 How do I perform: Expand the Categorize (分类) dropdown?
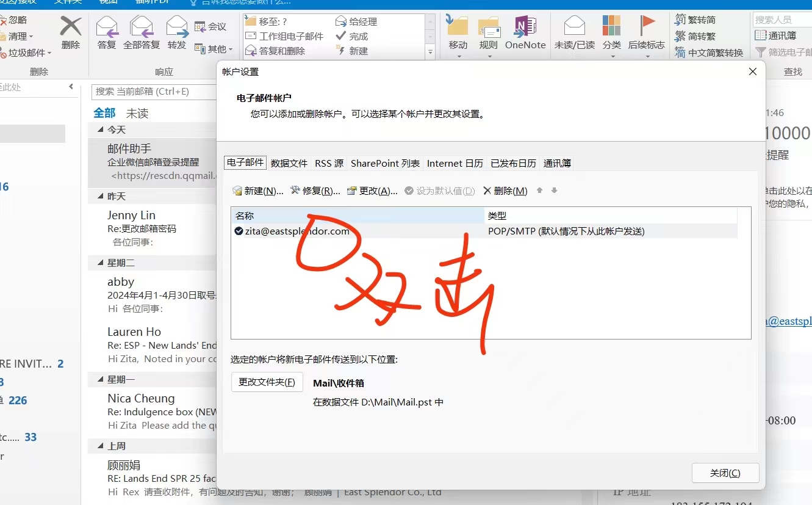point(612,56)
